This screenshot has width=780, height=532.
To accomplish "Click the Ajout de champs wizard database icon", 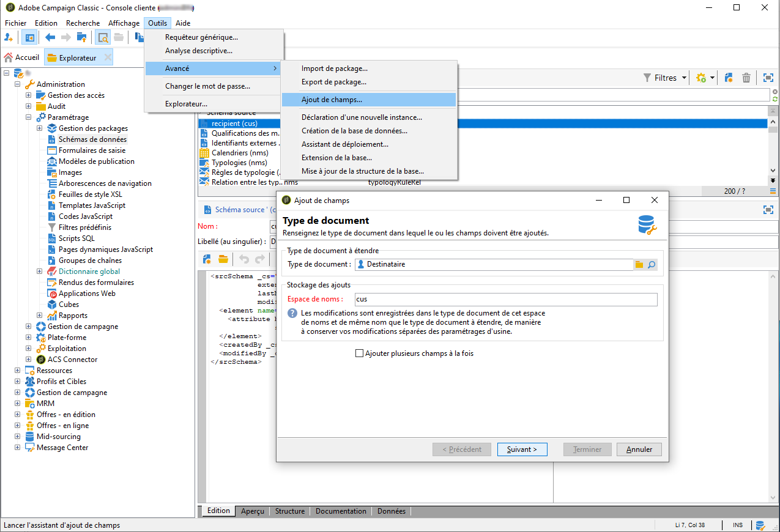I will pos(647,226).
